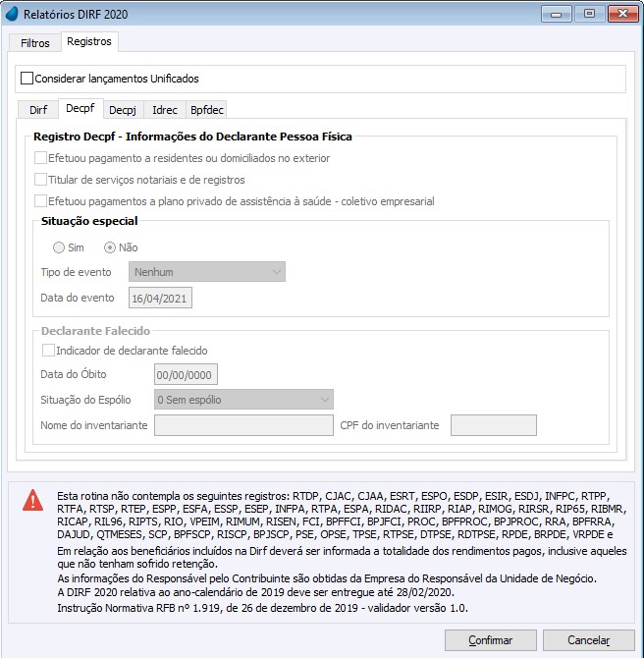Minimize the Relatórios DIRF 2020 window
The height and width of the screenshot is (658, 644).
coord(557,15)
